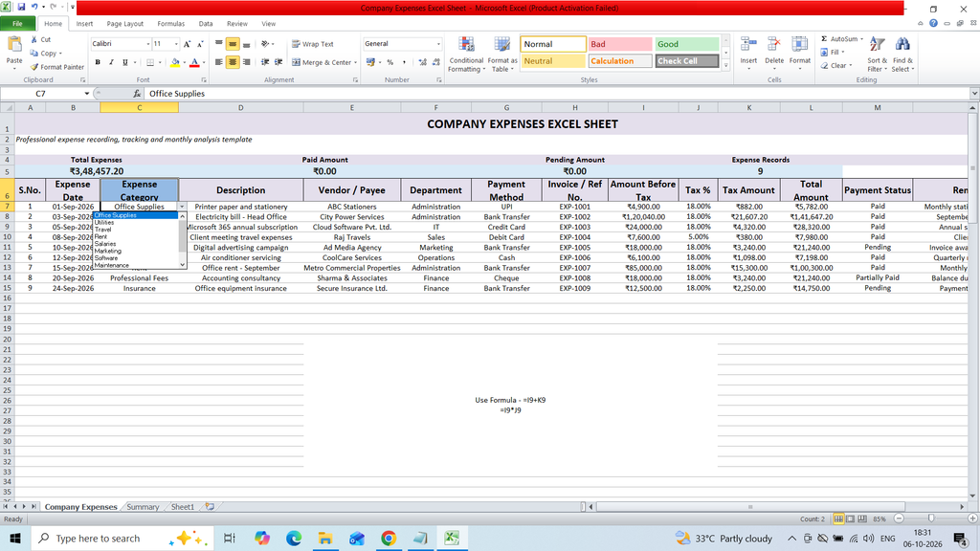This screenshot has height=551, width=980.
Task: Open Conditional Formatting menu
Action: [x=466, y=55]
